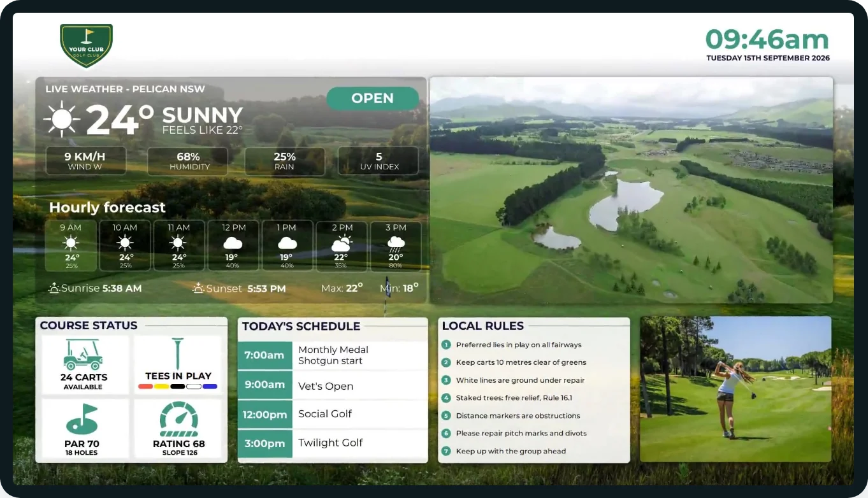Select the cloud icon in the 12 PM forecast
The image size is (868, 498).
pos(233,243)
